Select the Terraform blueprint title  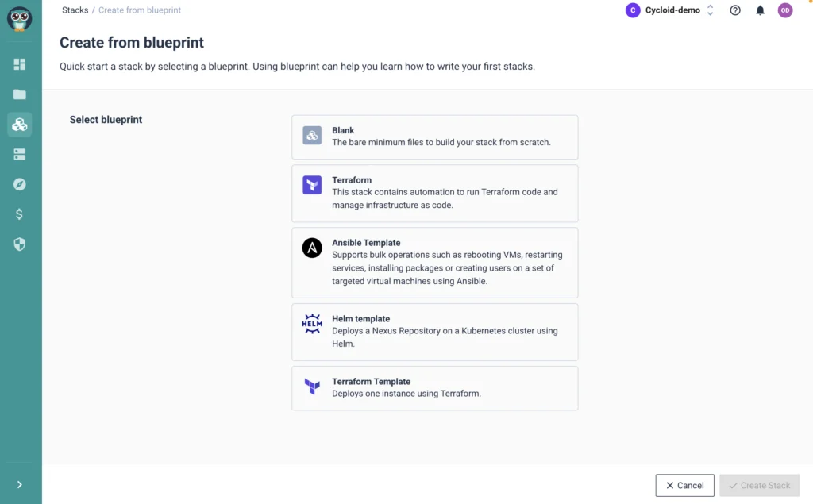[352, 180]
